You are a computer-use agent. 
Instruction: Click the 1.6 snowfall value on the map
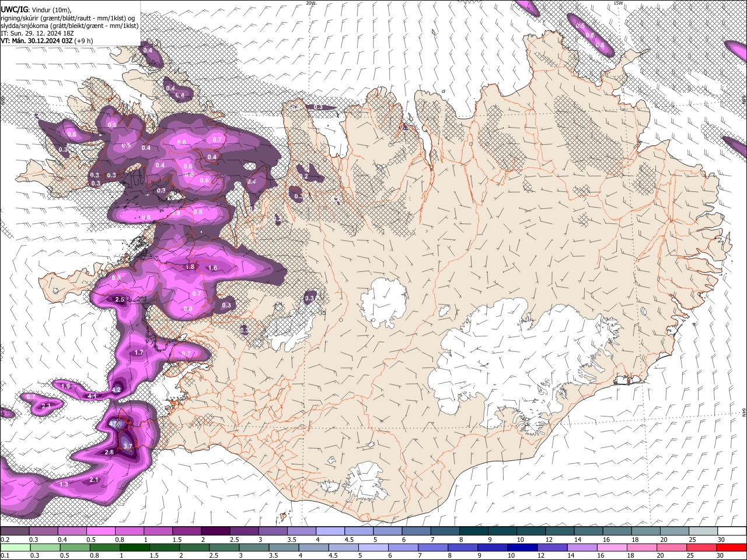(212, 268)
